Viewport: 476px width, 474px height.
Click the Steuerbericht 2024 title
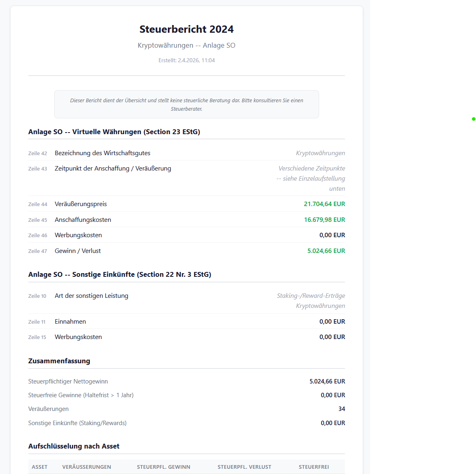[186, 29]
